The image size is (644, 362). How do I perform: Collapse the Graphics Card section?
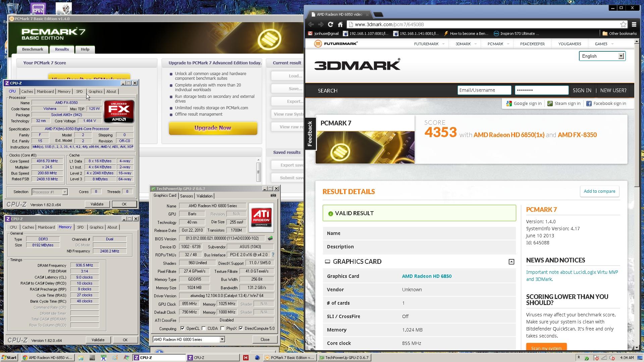coord(511,261)
